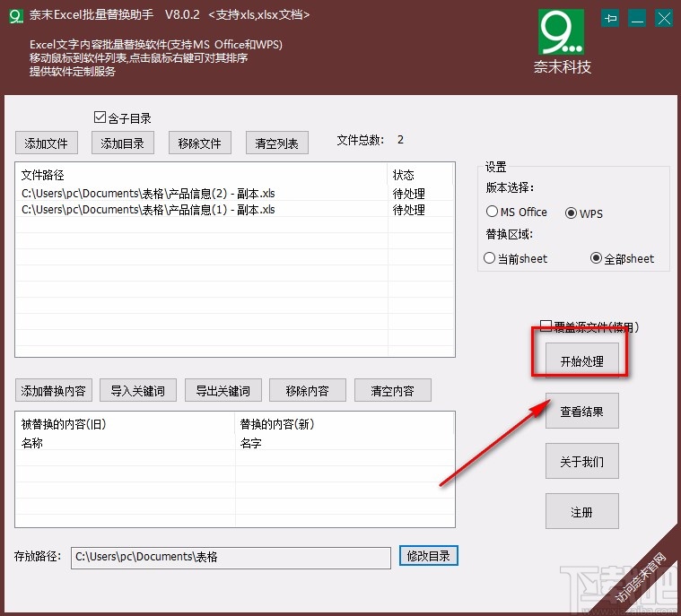This screenshot has height=616, width=681.
Task: Start processing with 开始处理 button
Action: [582, 360]
